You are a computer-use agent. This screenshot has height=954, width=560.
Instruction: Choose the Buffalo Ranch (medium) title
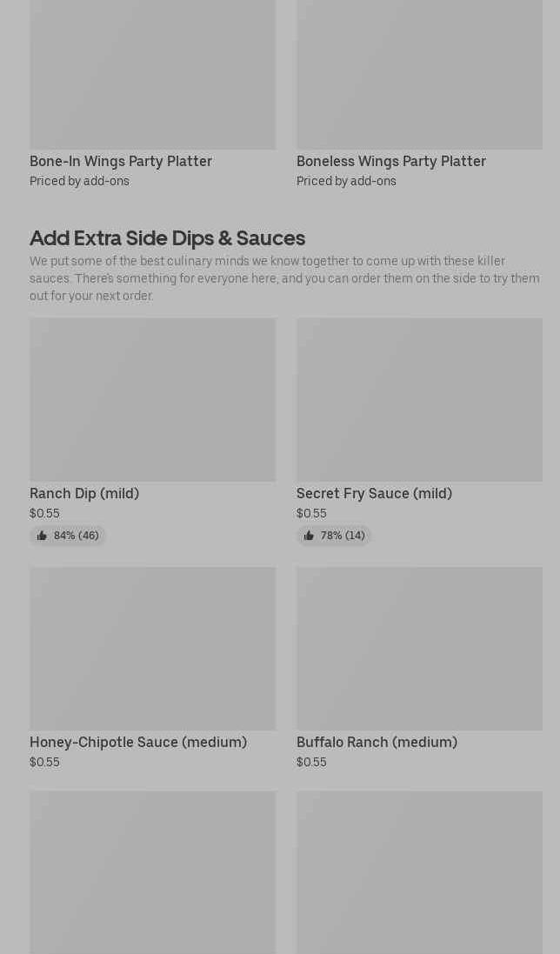(x=377, y=742)
